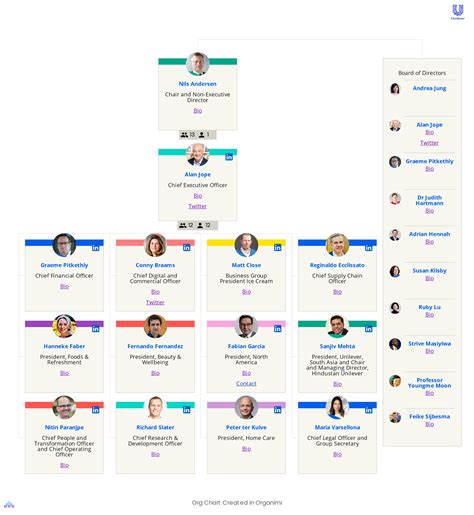This screenshot has width=474, height=515.
Task: Click LinkedIn icon on Graeme Pitkethly's CFO card
Action: [96, 248]
